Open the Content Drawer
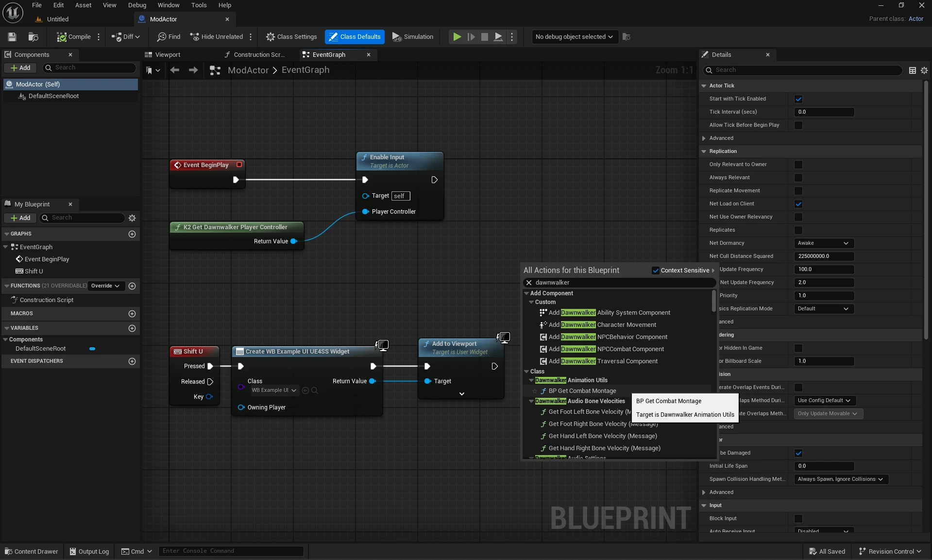The width and height of the screenshot is (932, 560). [x=32, y=551]
